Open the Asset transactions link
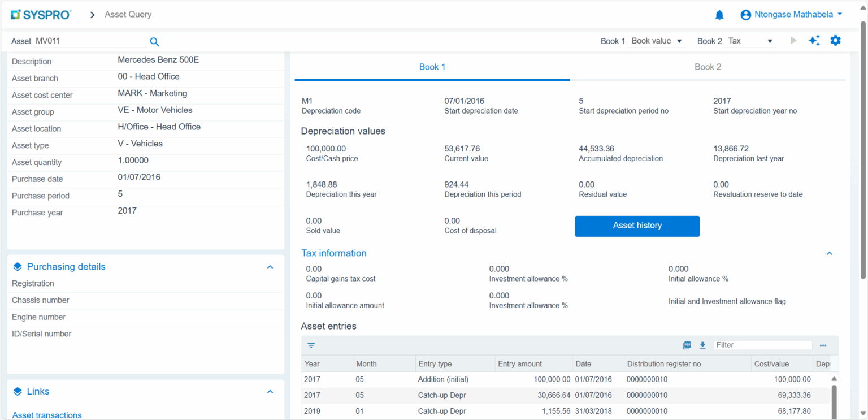Viewport: 868px width, 420px height. pos(47,415)
